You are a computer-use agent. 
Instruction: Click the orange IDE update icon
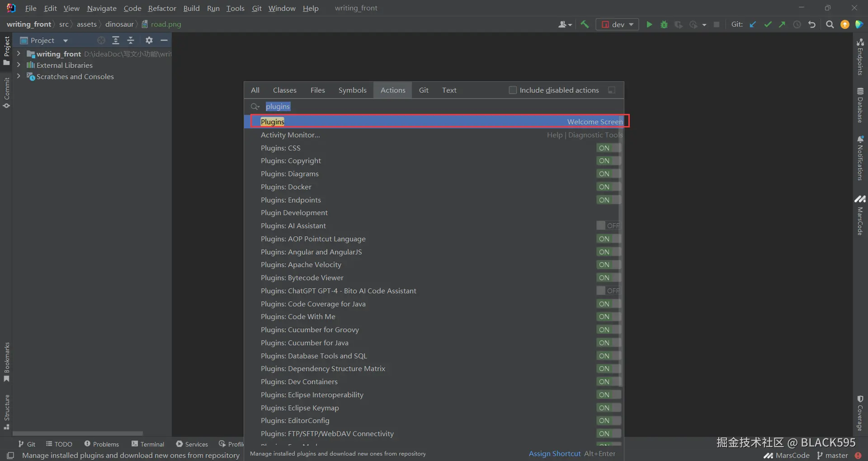(x=844, y=24)
